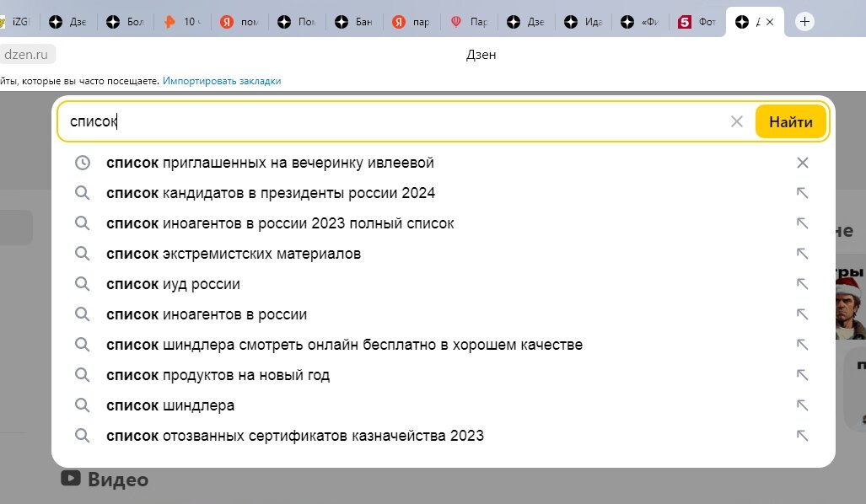Image resolution: width=866 pixels, height=504 pixels.
Task: Click magnifier icon next to 'продуктов на новый год'
Action: coord(83,375)
